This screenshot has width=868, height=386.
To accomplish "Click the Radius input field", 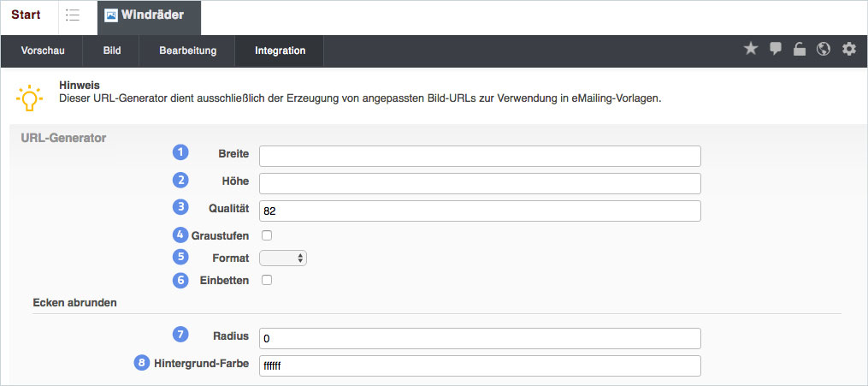I will (x=480, y=338).
